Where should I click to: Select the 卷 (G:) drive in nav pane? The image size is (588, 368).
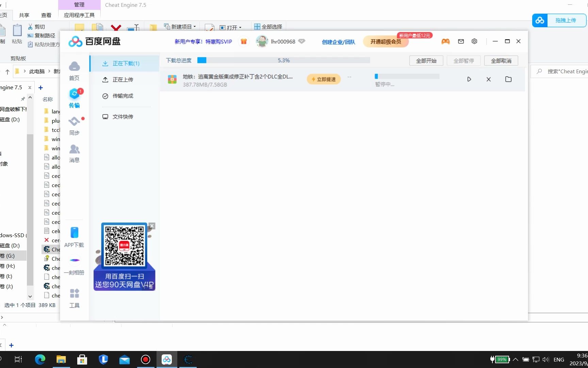pyautogui.click(x=12, y=256)
